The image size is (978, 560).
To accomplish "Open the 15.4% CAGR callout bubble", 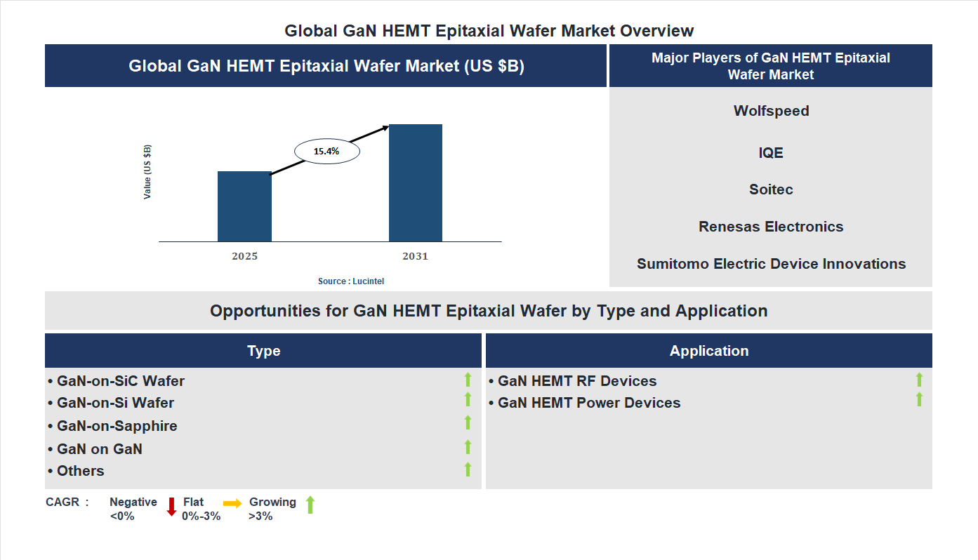I will click(x=326, y=150).
